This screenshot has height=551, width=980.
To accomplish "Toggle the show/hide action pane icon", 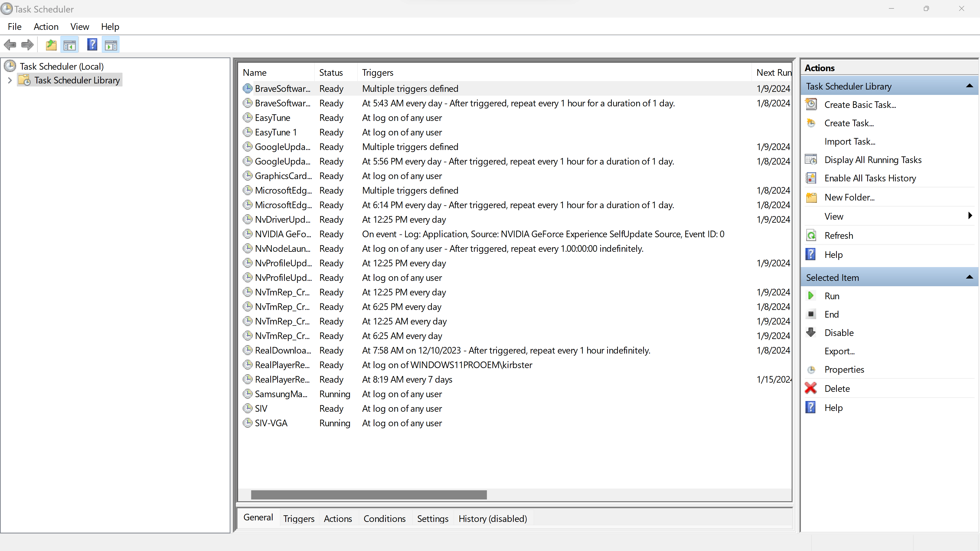I will pos(111,45).
